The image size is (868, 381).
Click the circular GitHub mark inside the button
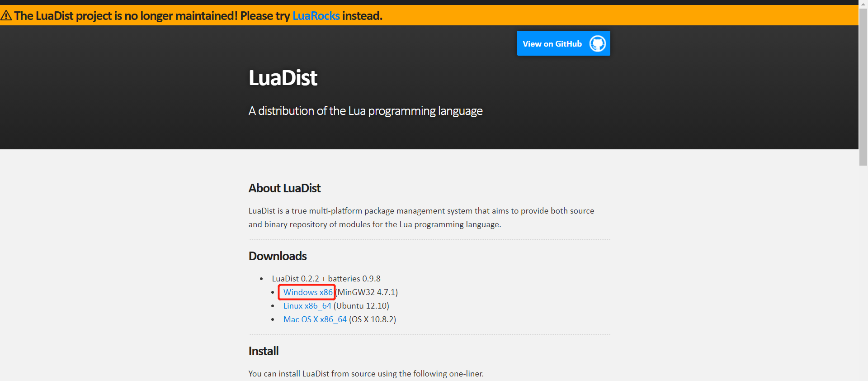[x=597, y=43]
